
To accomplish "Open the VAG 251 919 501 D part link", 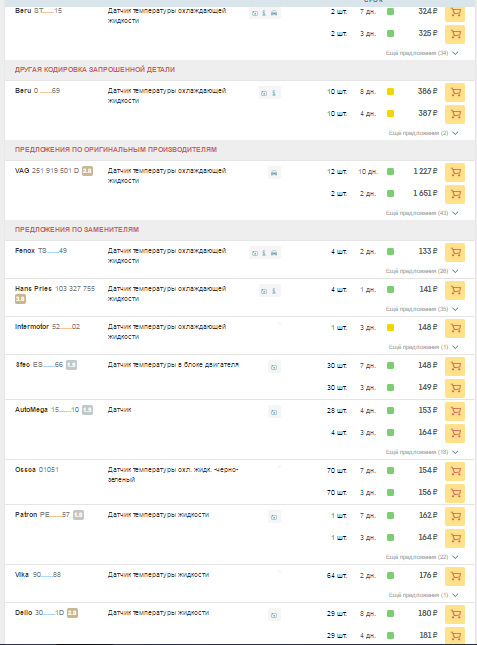I will click(x=47, y=171).
